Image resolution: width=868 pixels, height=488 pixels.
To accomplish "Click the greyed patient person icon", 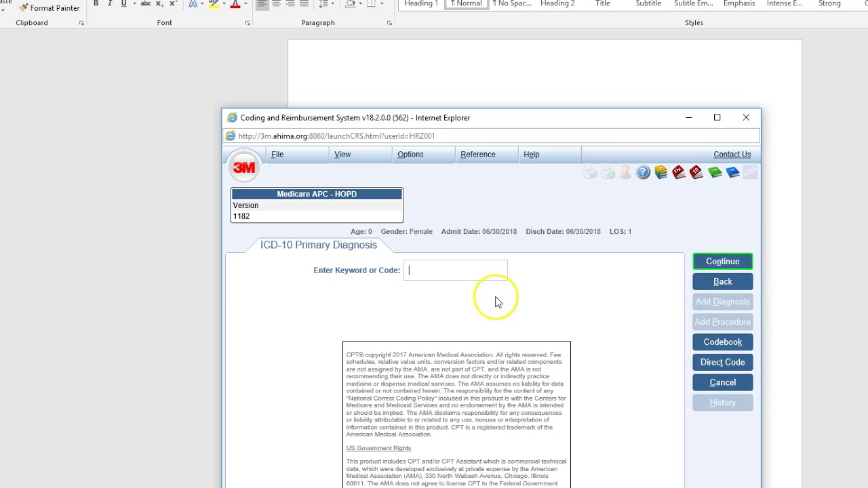I will coord(625,173).
